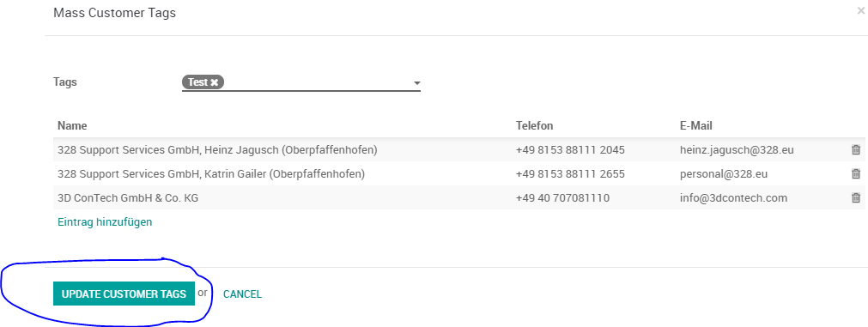Click the email info@3dcontech.com

pyautogui.click(x=733, y=197)
